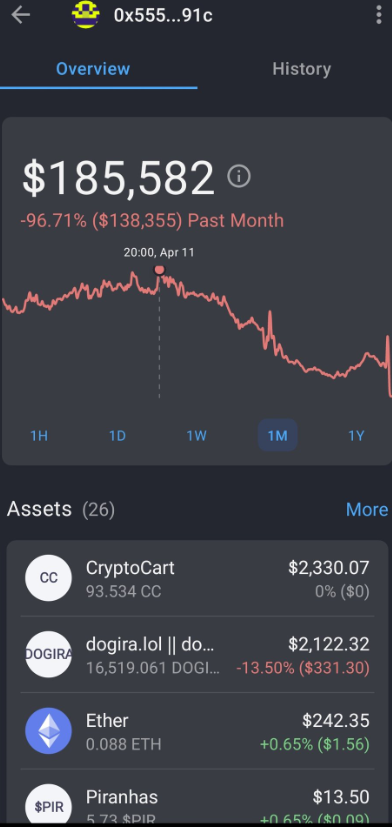This screenshot has width=392, height=827.
Task: Select the 1D chart range
Action: 117,436
